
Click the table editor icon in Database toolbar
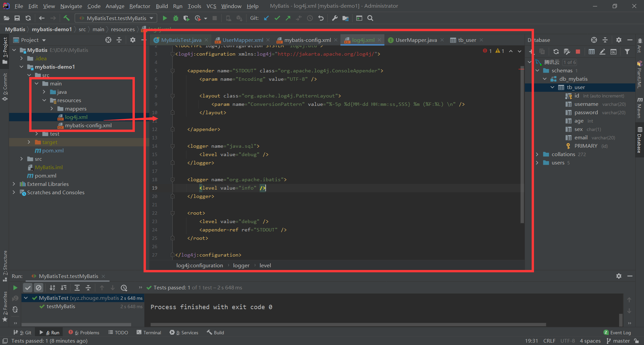(592, 52)
